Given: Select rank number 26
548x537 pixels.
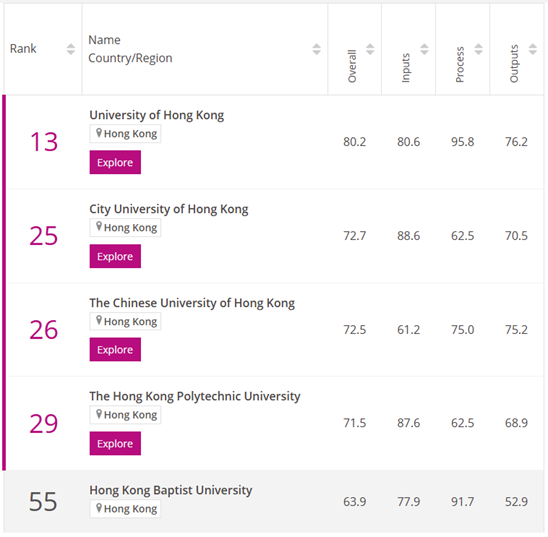Looking at the screenshot, I should click(x=43, y=329).
